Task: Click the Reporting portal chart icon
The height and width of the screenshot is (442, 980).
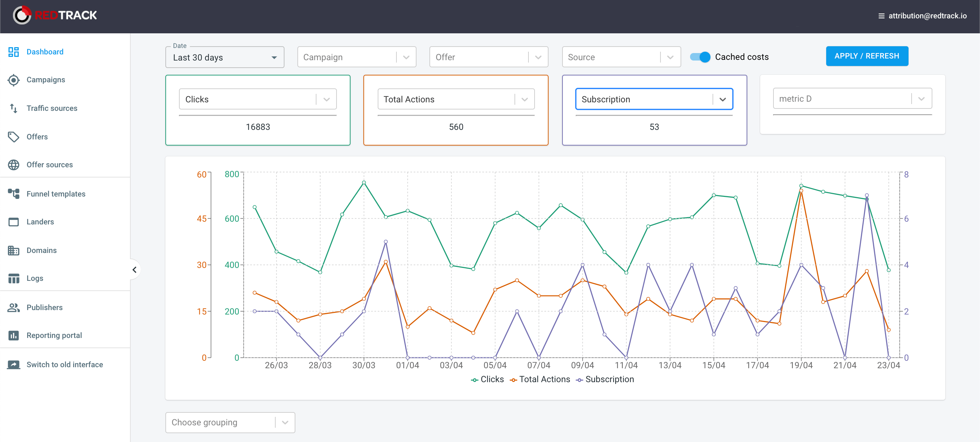Action: [14, 336]
